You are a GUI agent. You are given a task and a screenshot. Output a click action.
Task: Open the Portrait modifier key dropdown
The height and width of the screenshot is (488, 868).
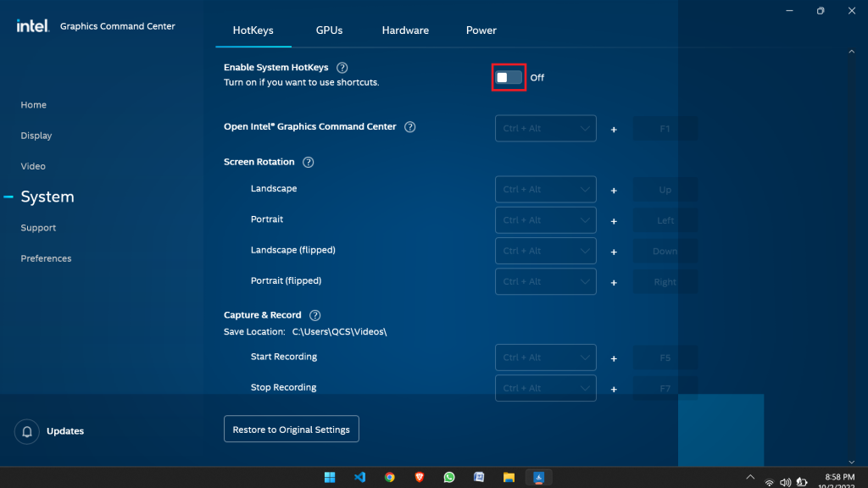[x=545, y=220]
